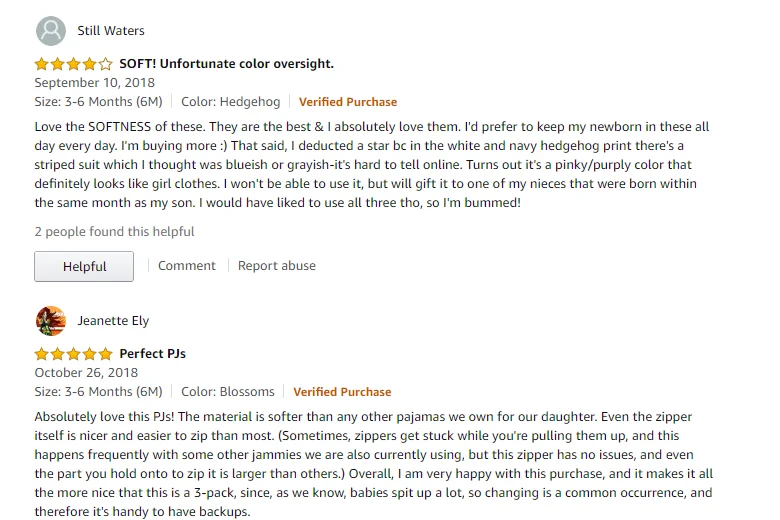Open review titled SOFT! Unfortunate color oversight

coord(226,64)
